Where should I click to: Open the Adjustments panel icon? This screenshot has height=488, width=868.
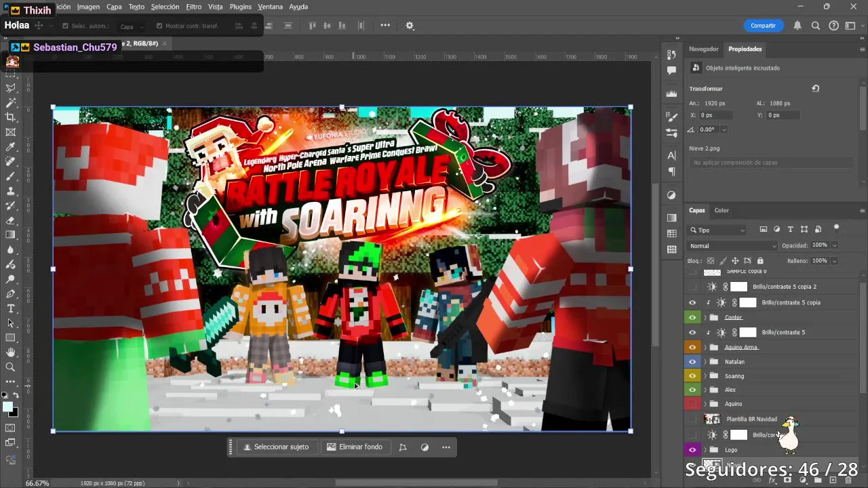(x=672, y=195)
